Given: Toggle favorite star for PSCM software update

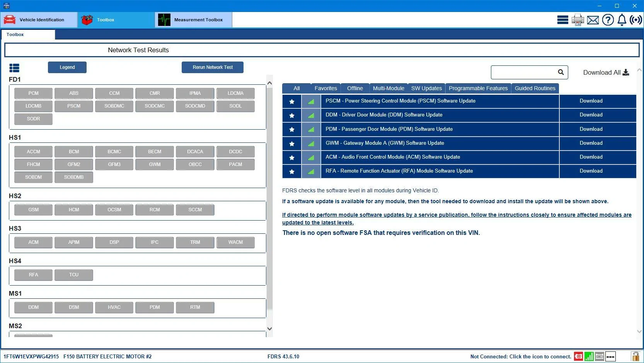Looking at the screenshot, I should (x=292, y=101).
